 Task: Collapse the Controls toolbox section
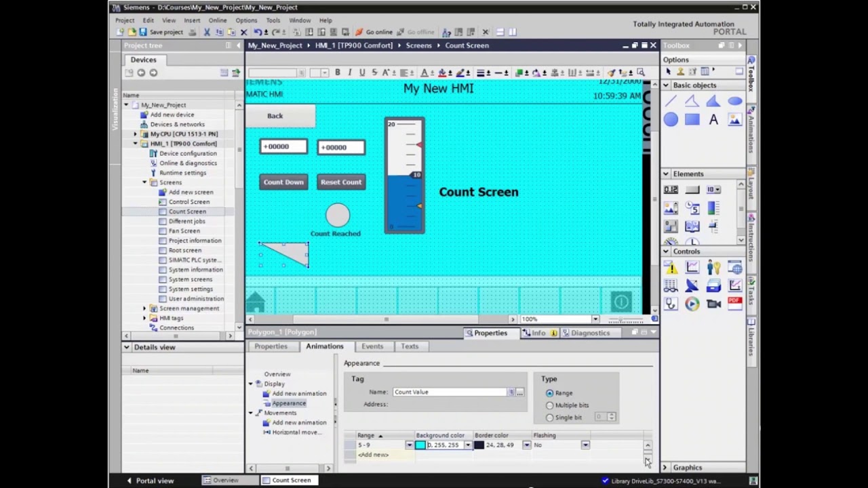(666, 251)
